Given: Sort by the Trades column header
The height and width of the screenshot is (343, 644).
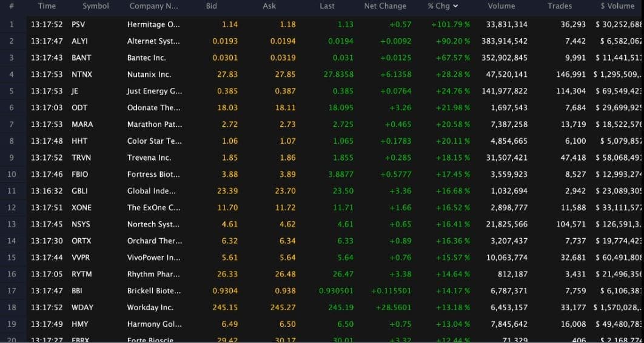Looking at the screenshot, I should click(x=560, y=6).
